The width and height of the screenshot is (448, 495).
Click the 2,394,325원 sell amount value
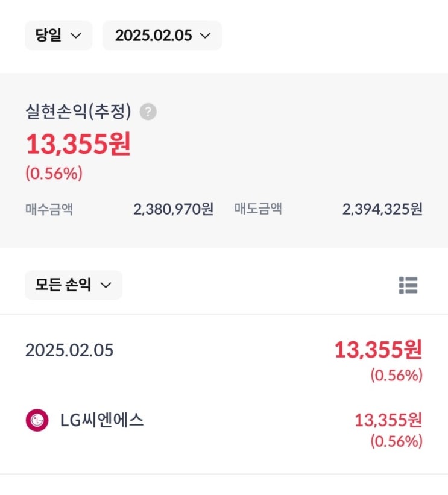[382, 209]
